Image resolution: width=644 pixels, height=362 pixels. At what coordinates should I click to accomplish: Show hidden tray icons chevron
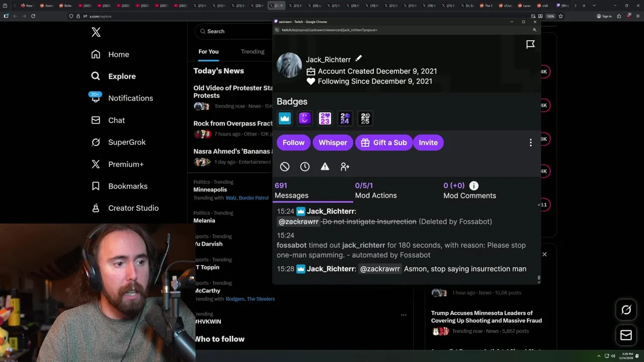tap(599, 356)
